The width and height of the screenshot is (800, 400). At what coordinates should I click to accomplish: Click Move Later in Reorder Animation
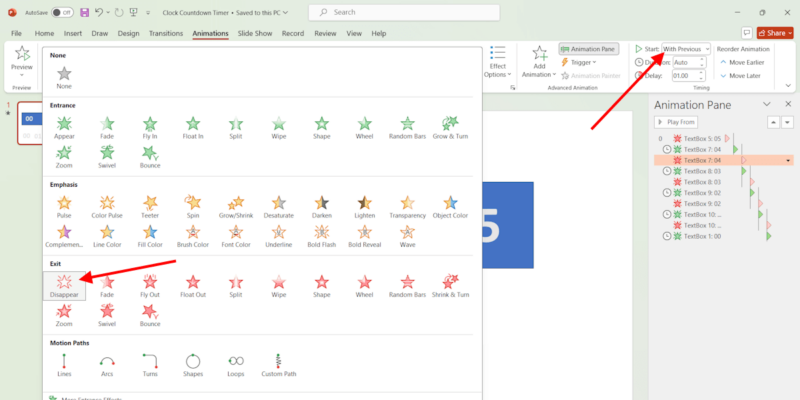coord(740,76)
